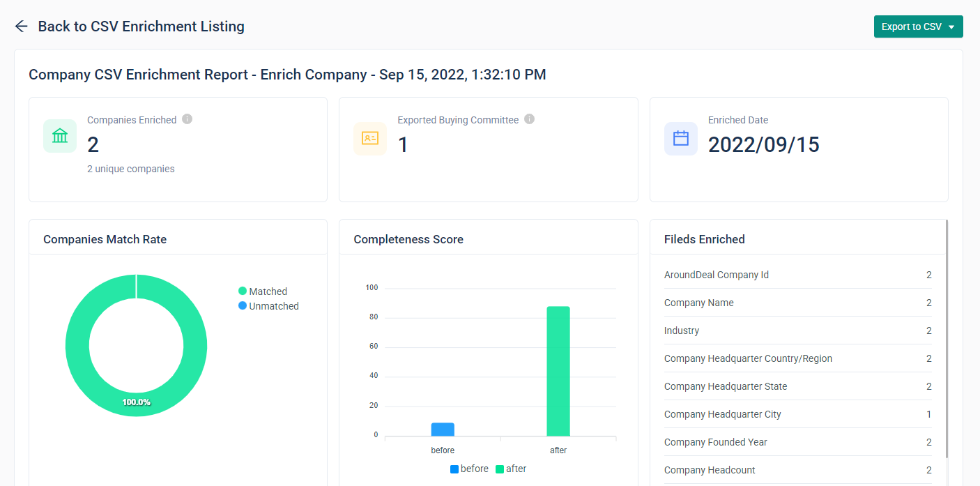Viewport: 980px width, 486px height.
Task: Click the Exported Buying Committee card icon
Action: coord(369,138)
